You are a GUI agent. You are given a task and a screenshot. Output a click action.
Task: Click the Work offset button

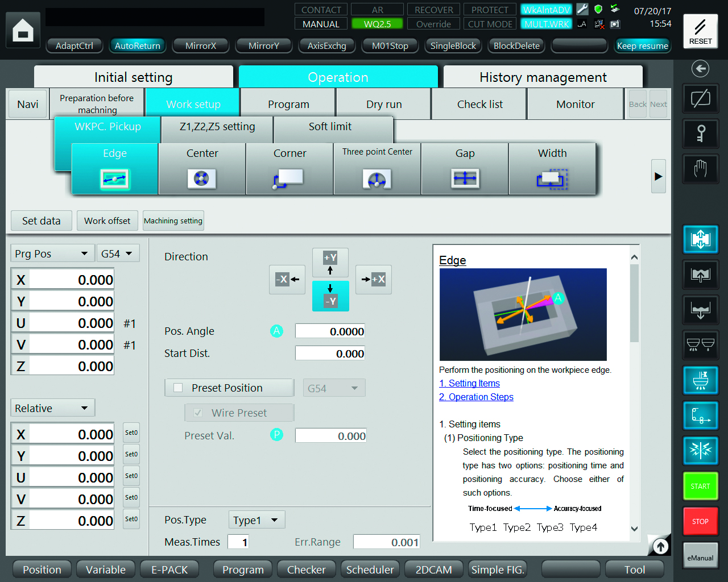(x=107, y=221)
